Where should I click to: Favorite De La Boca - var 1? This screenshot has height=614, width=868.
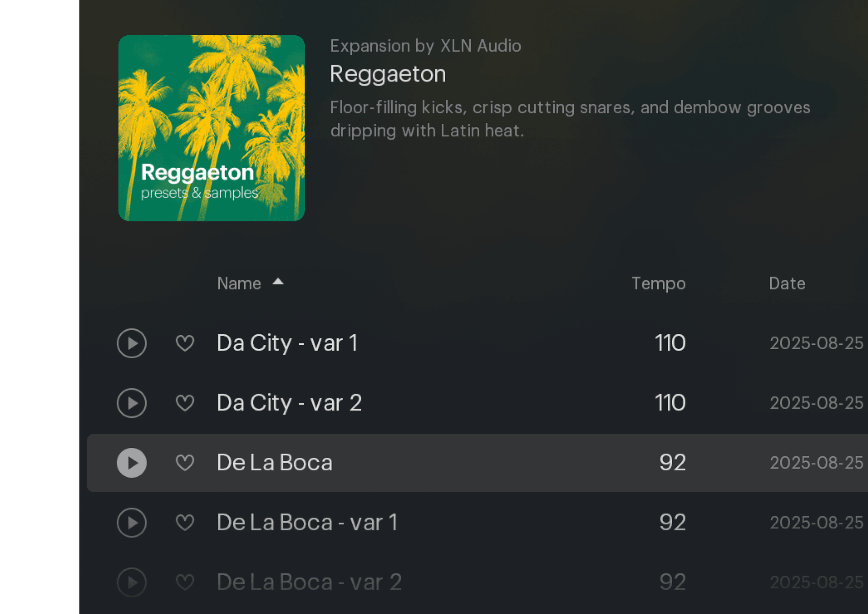coord(185,523)
